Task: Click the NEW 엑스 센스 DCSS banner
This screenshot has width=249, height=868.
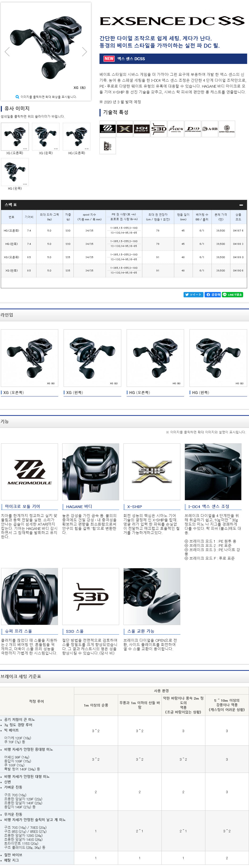Action: tap(173, 59)
